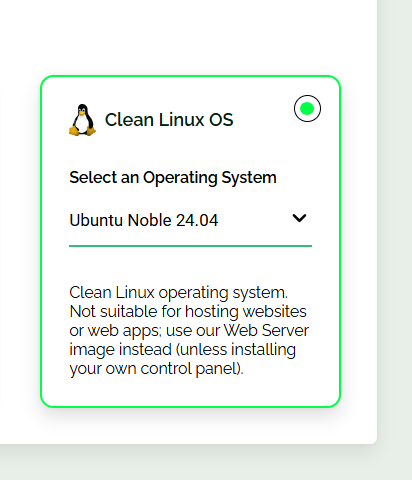The width and height of the screenshot is (412, 480).
Task: Click the green underline below the OS dropdown
Action: tap(190, 246)
